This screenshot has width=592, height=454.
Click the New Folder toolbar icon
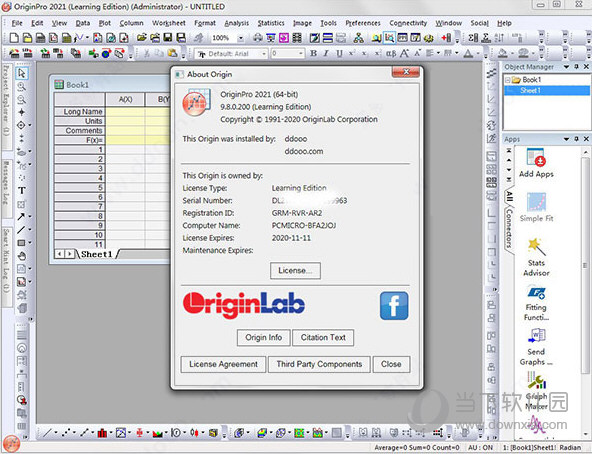(27, 38)
